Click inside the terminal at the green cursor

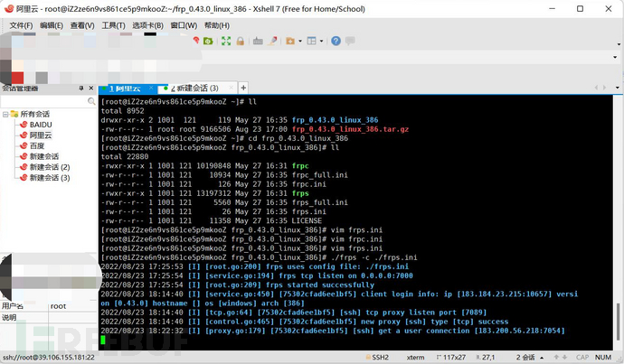click(103, 340)
